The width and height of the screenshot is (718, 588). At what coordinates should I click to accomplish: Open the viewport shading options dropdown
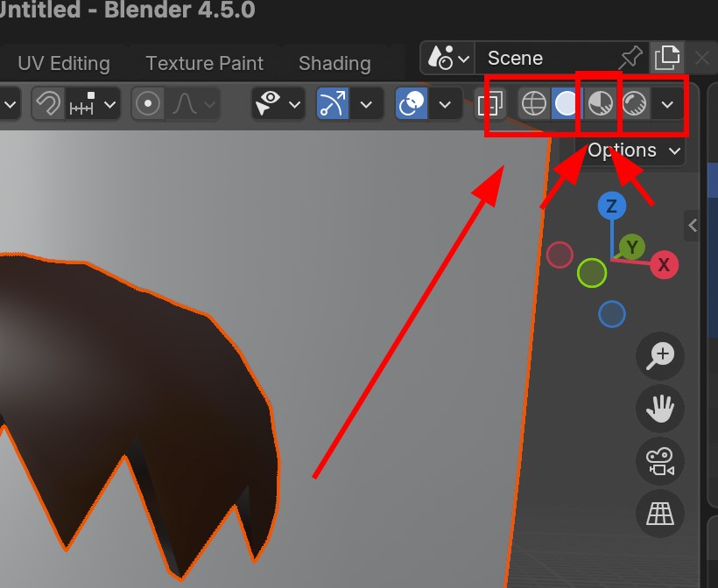coord(667,104)
